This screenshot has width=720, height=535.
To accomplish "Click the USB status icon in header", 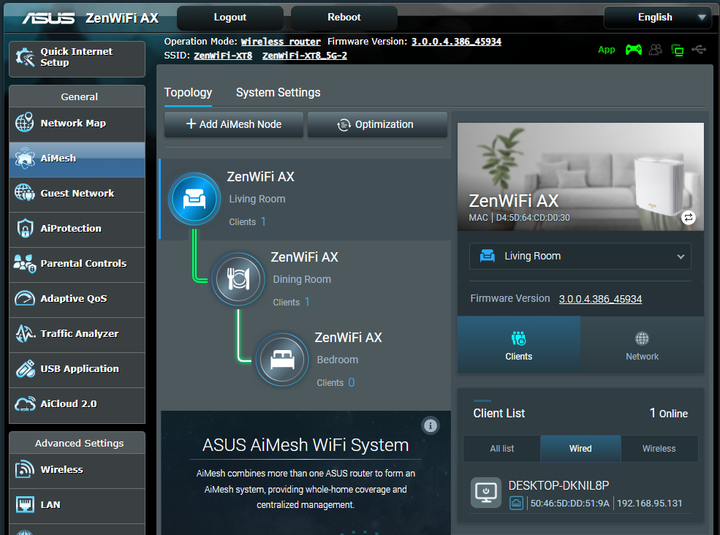I will (699, 49).
